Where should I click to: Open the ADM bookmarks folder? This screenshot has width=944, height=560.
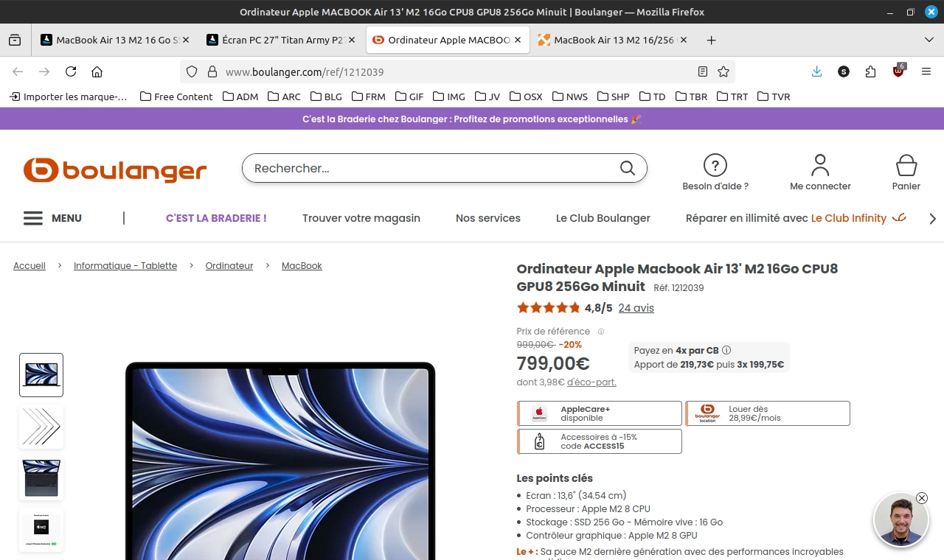[240, 97]
